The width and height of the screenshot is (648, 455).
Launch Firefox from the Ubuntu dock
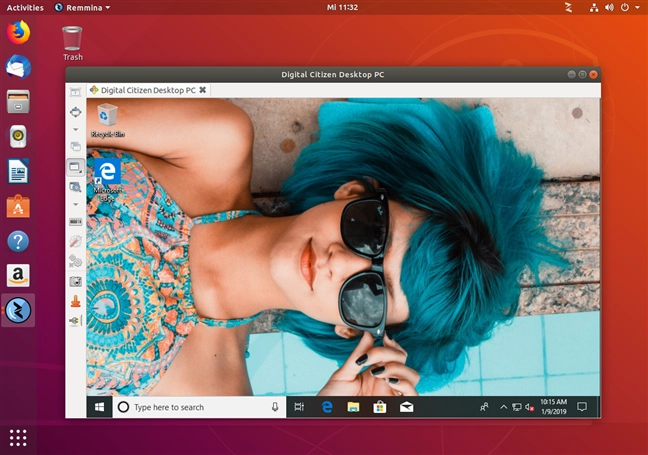coord(18,32)
